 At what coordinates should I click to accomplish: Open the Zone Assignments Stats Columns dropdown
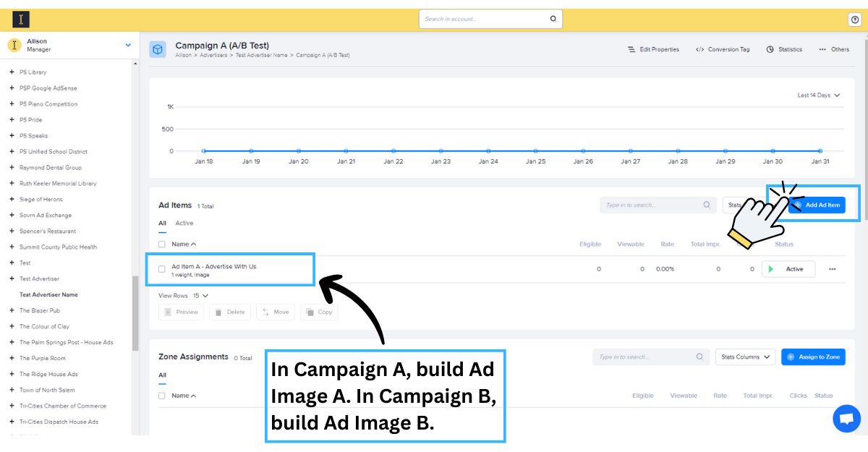coord(744,357)
